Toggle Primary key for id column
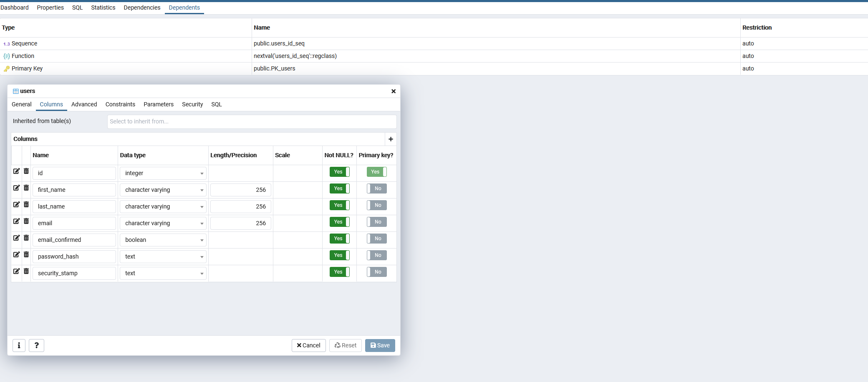Viewport: 868px width, 382px height. click(x=377, y=172)
